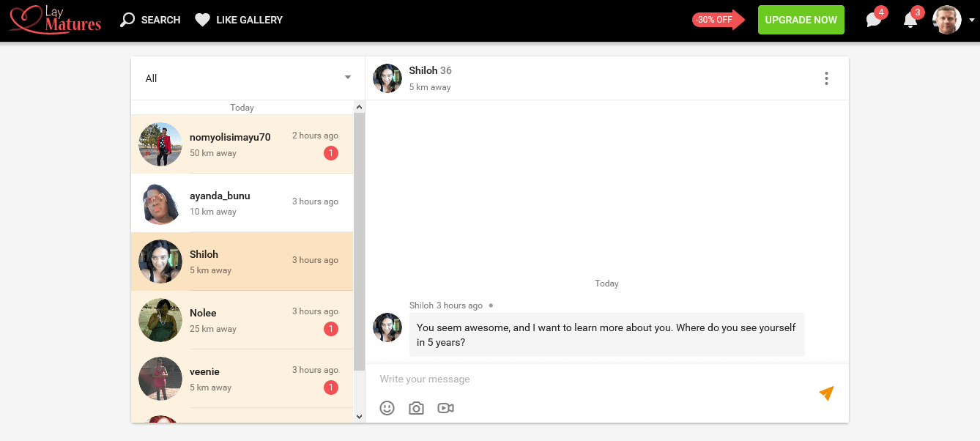This screenshot has width=980, height=441.
Task: Open the three-dot conversation options menu
Action: tap(826, 78)
